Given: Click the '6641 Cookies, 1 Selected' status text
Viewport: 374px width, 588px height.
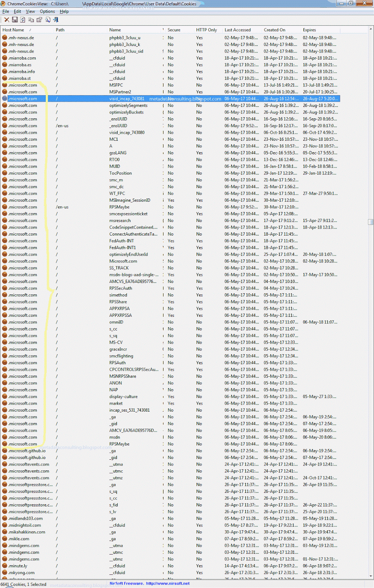Looking at the screenshot, I should coord(24,584).
